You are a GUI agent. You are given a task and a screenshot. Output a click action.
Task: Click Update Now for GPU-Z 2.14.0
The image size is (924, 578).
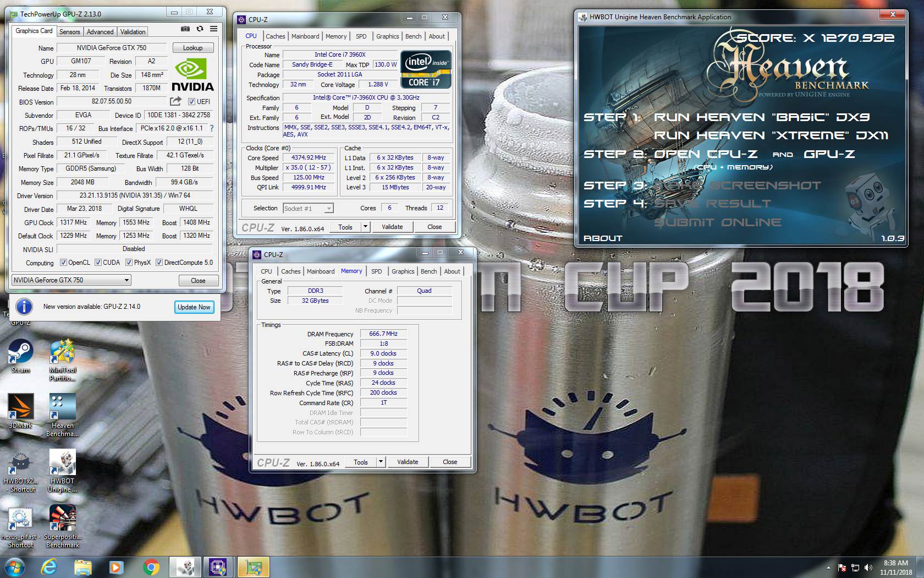click(194, 307)
